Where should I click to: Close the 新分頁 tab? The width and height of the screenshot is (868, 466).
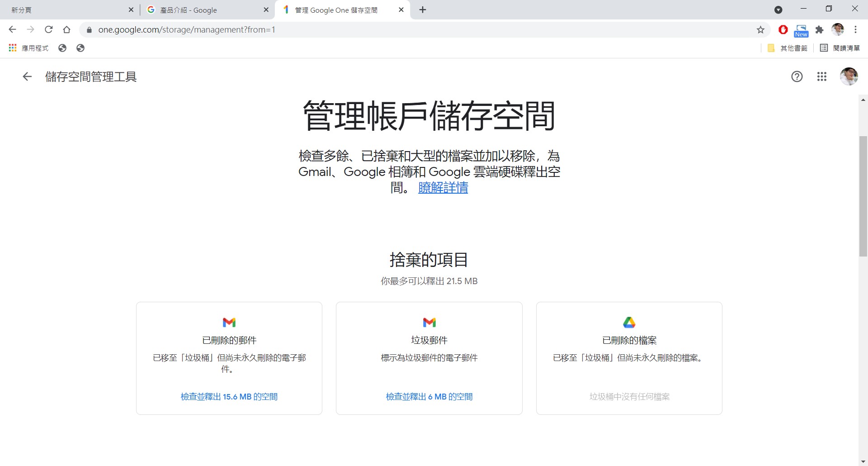pos(131,10)
